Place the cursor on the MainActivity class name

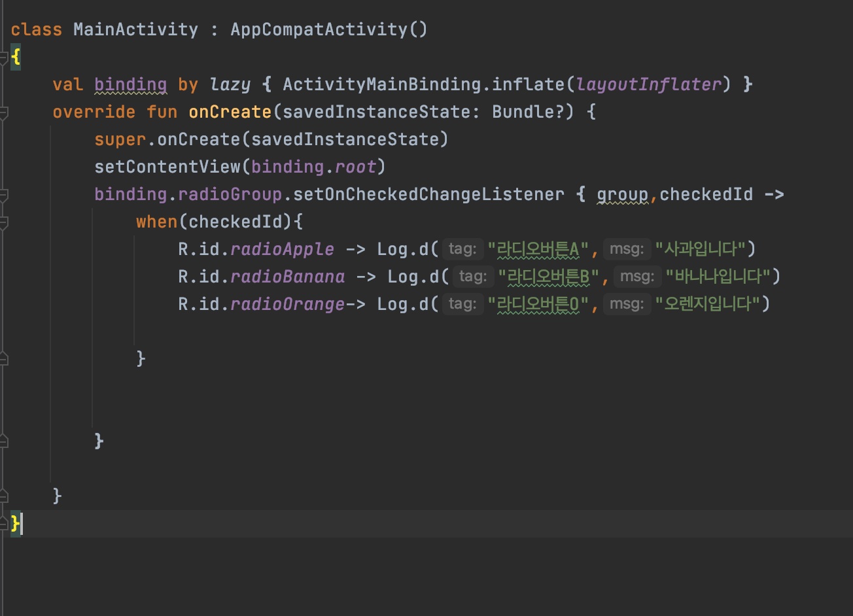(135, 29)
